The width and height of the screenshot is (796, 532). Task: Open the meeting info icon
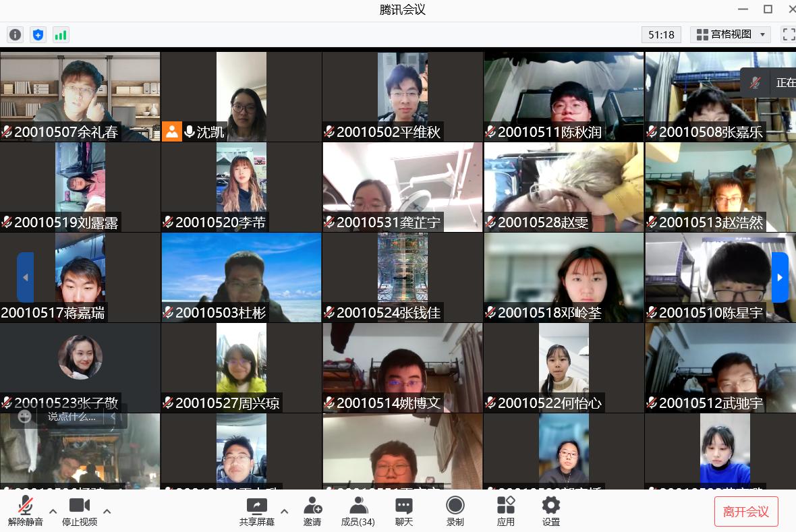click(x=15, y=35)
